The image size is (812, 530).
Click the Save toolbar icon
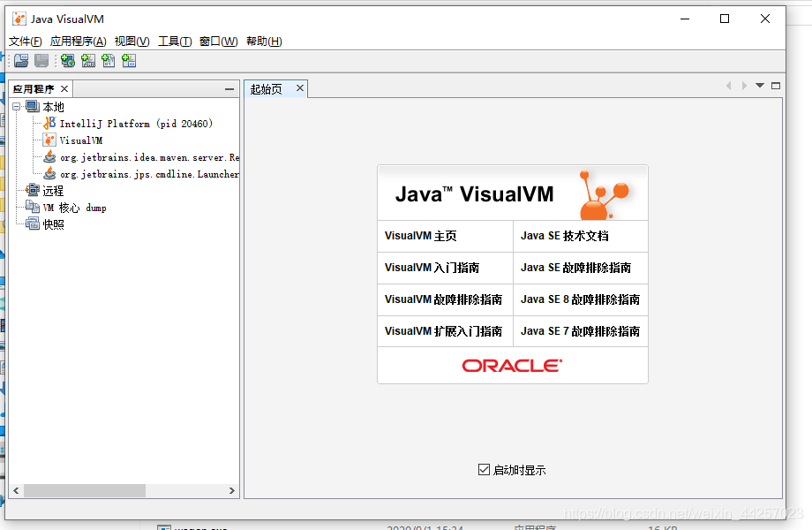click(x=41, y=61)
